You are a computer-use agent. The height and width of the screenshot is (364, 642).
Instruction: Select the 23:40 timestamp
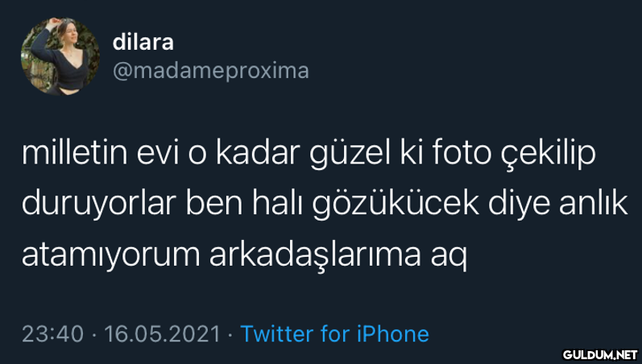52,333
